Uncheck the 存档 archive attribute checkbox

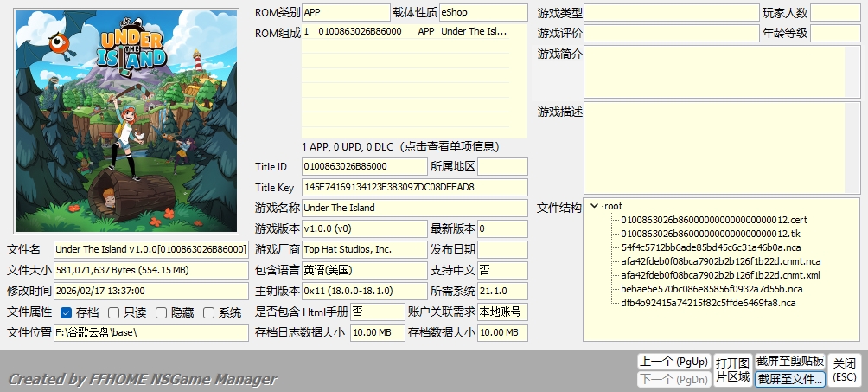(x=67, y=313)
